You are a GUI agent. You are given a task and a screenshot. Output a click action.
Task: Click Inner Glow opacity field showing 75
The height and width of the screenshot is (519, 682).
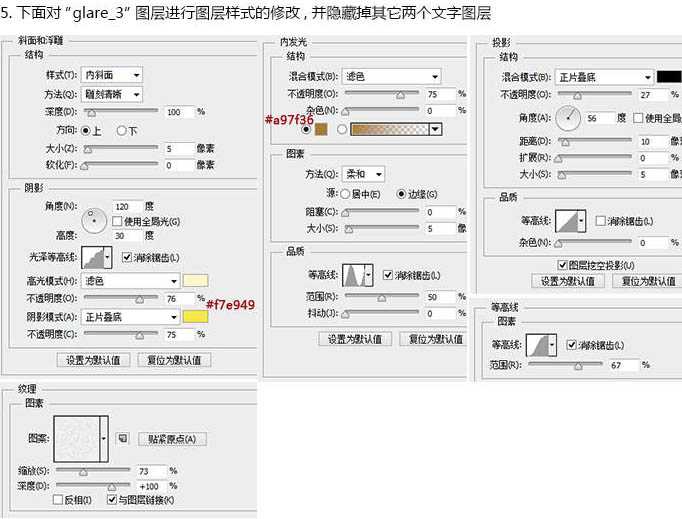click(x=440, y=94)
